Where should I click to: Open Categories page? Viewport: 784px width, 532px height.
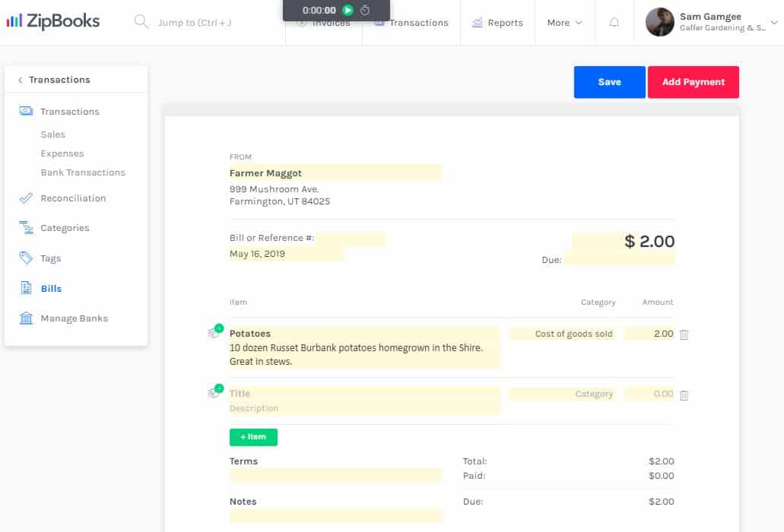click(65, 228)
